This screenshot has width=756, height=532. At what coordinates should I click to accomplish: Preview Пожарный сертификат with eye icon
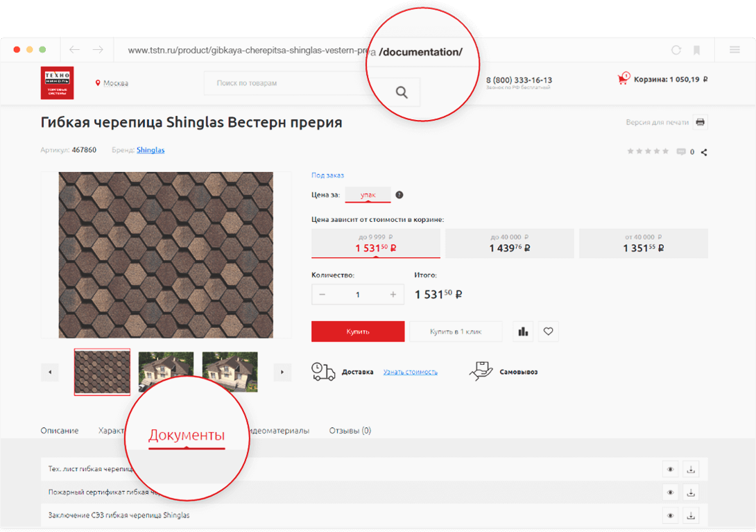coord(670,492)
